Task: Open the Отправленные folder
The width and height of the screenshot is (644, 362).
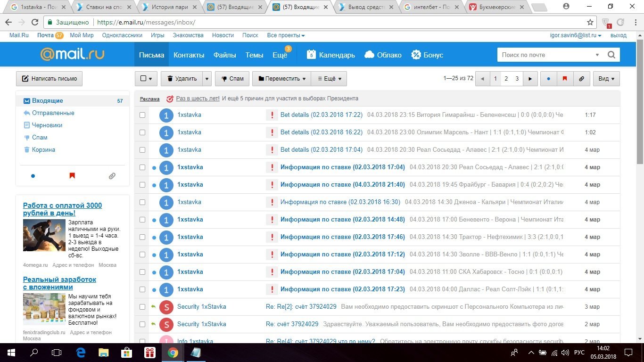Action: (53, 113)
